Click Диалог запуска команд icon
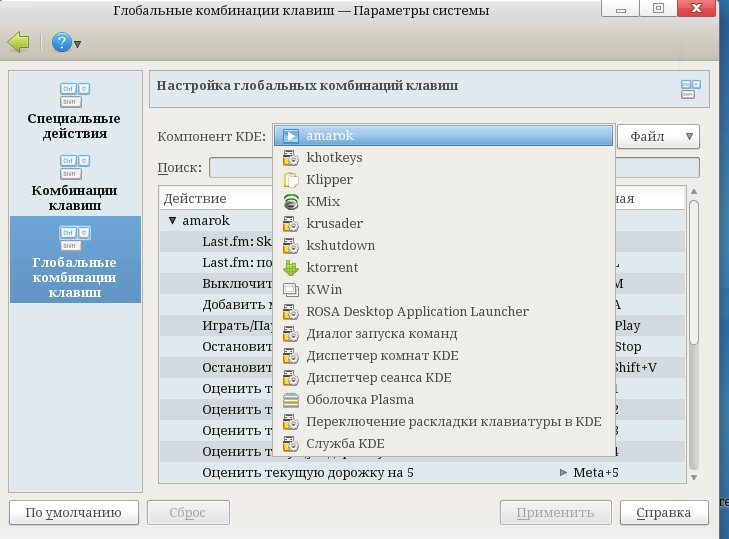This screenshot has width=729, height=539. coord(291,333)
